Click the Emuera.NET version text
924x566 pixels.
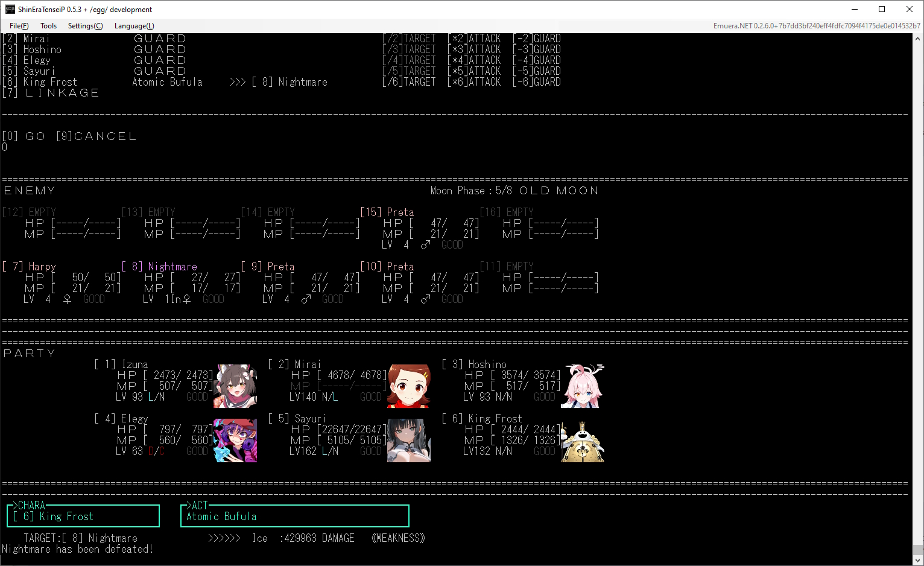pyautogui.click(x=817, y=26)
